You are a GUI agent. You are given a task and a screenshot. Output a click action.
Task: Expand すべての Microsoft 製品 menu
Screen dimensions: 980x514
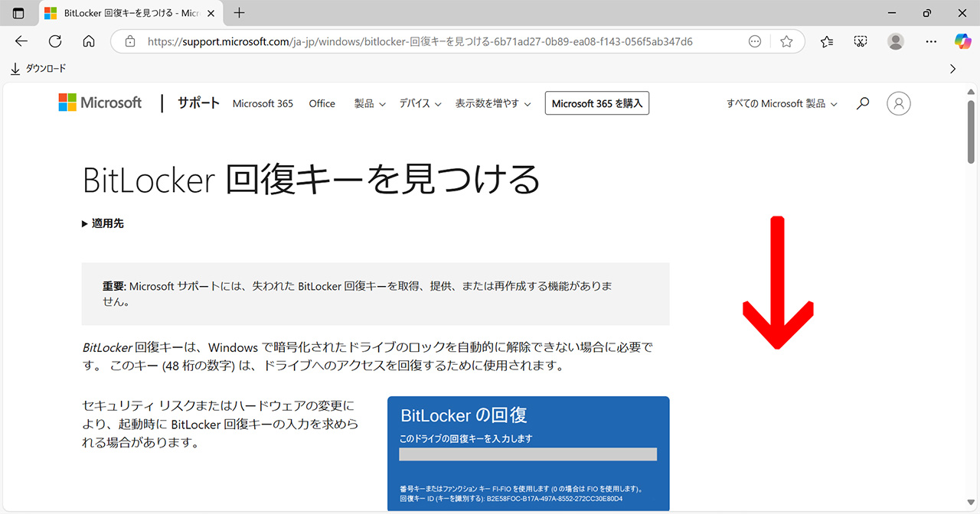(782, 103)
